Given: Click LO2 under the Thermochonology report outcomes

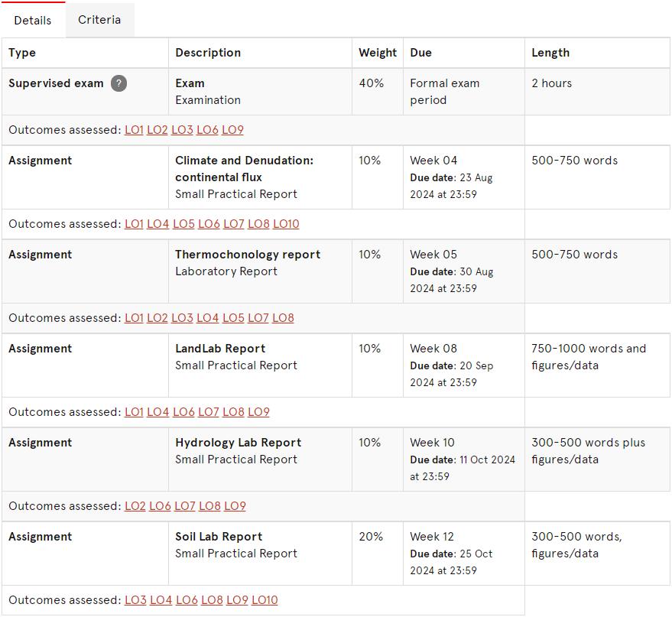Looking at the screenshot, I should [157, 318].
